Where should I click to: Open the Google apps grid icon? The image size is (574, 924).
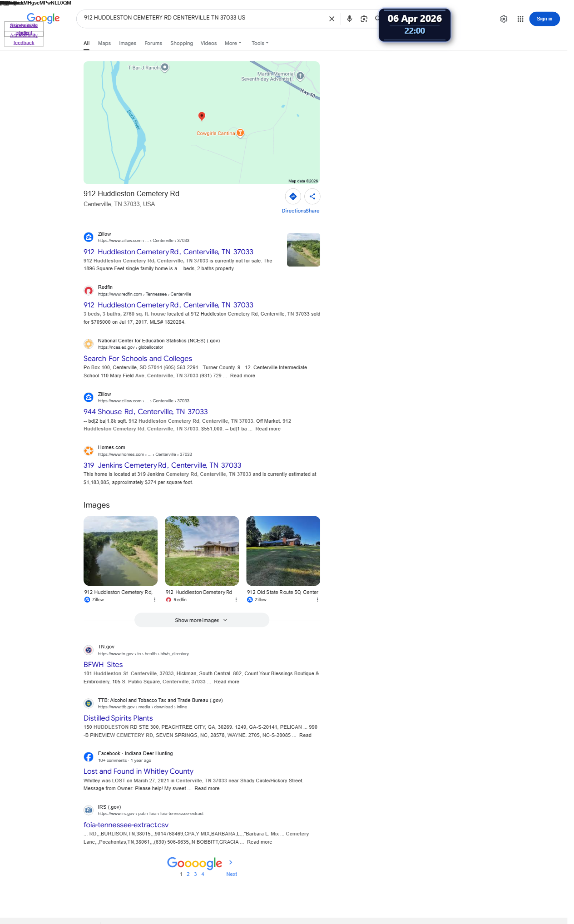[520, 19]
